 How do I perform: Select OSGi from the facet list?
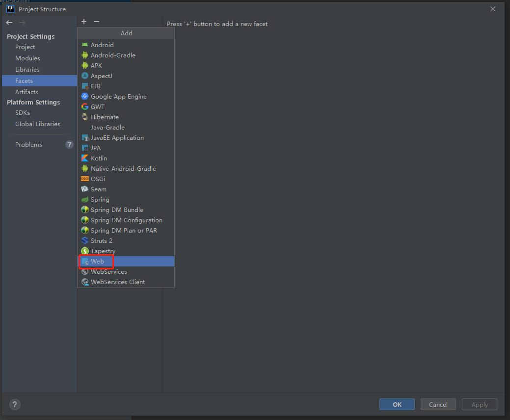pyautogui.click(x=126, y=179)
